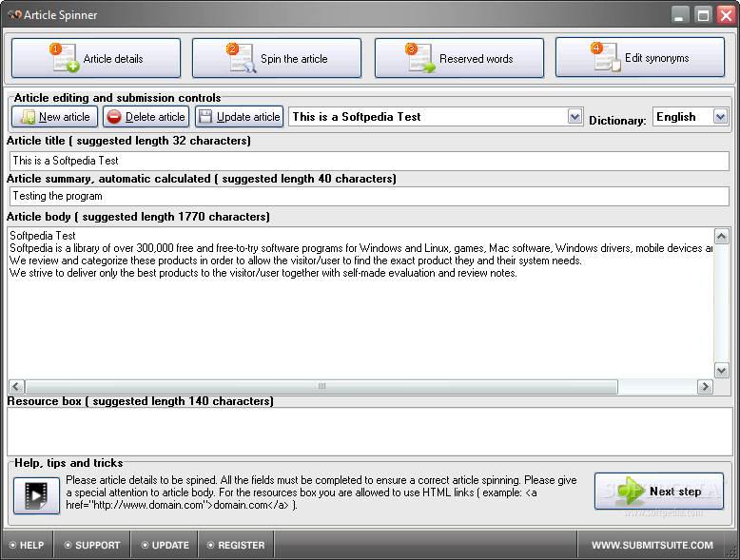Expand the article selection dropdown arrow
Screen dimensions: 740x560
coord(574,116)
